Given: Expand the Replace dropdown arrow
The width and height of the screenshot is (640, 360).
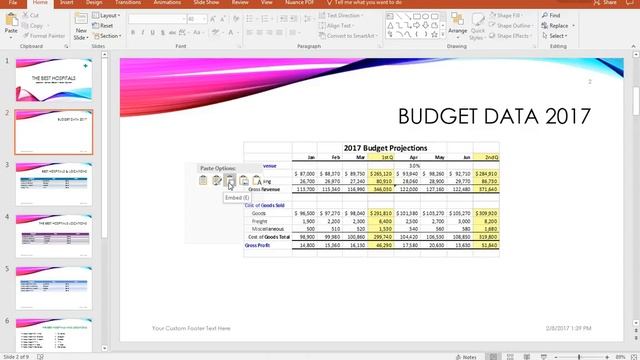Looking at the screenshot, I should point(573,25).
